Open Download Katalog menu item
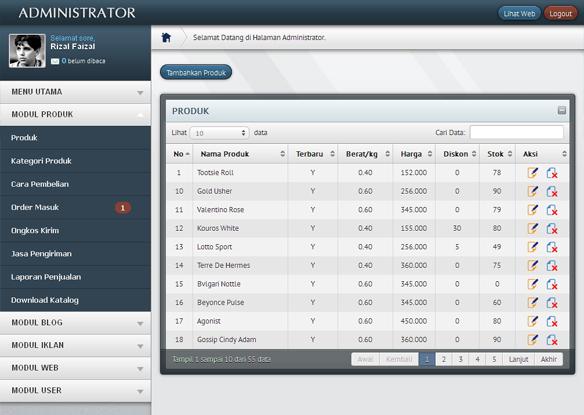 click(75, 300)
